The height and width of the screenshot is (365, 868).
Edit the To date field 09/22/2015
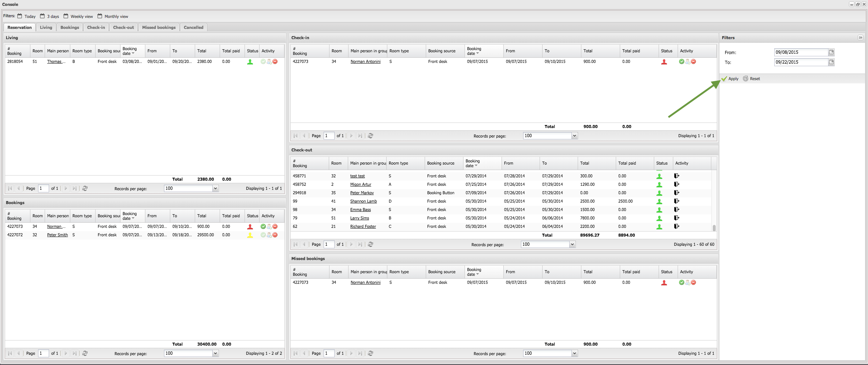801,62
